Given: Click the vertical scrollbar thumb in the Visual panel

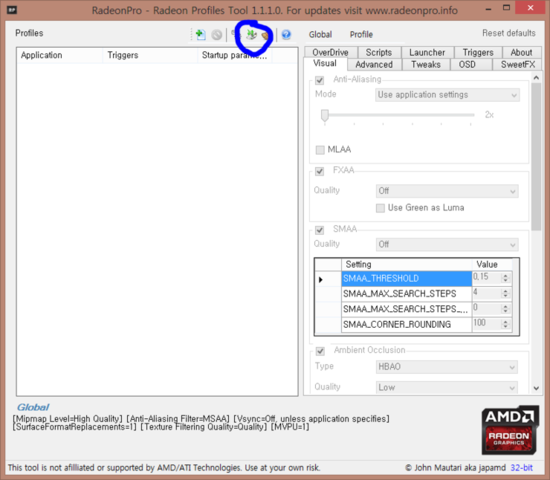Looking at the screenshot, I should click(536, 156).
